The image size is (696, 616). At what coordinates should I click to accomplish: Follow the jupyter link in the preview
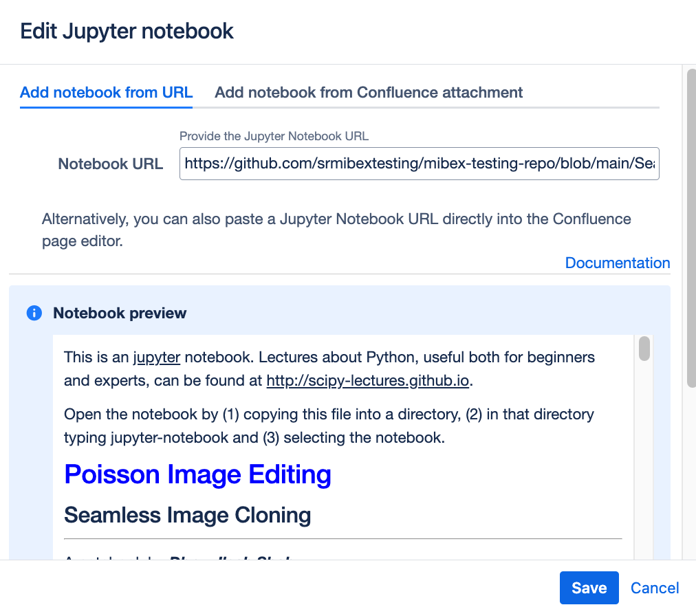157,357
